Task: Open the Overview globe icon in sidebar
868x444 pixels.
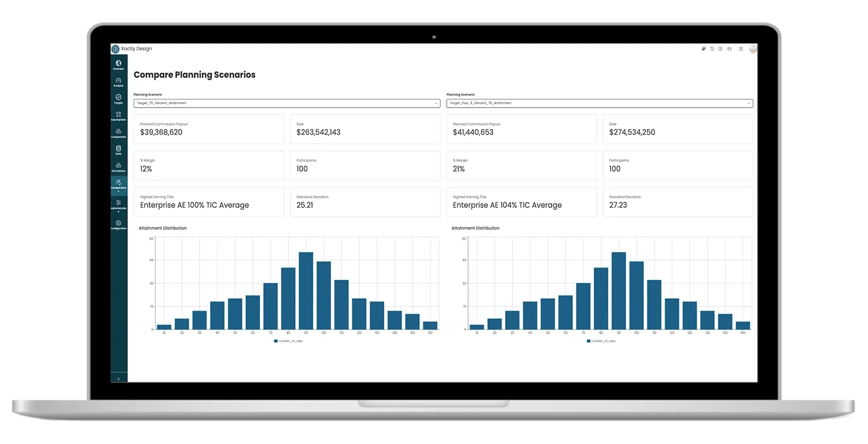Action: [119, 63]
